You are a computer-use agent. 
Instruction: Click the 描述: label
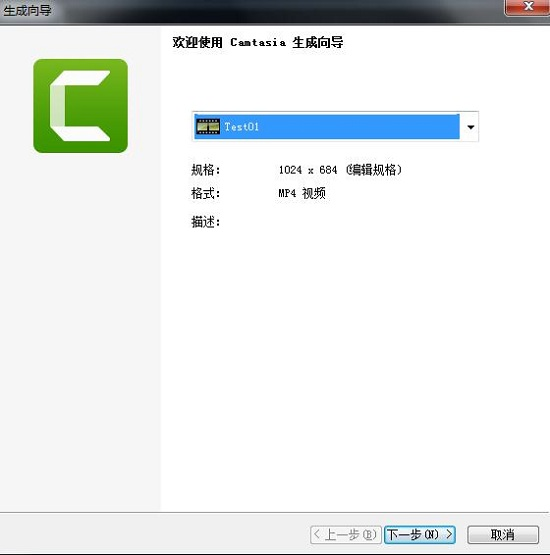click(206, 222)
